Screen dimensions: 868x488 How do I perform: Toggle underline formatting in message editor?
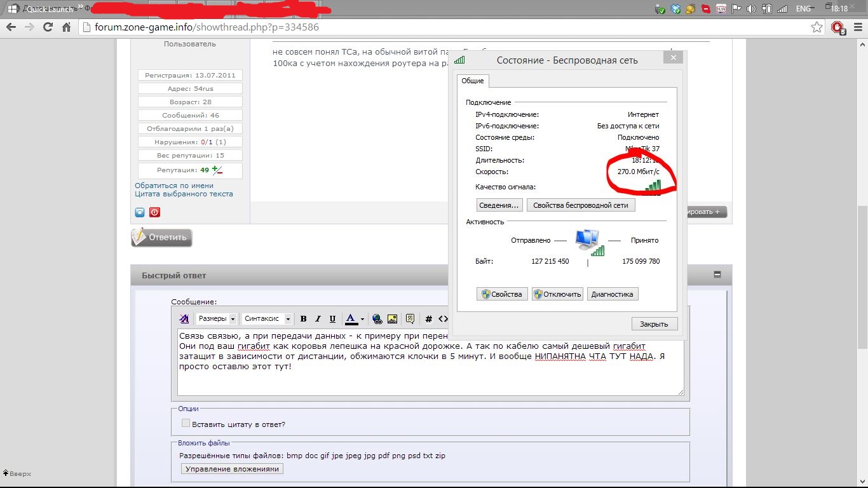click(333, 319)
